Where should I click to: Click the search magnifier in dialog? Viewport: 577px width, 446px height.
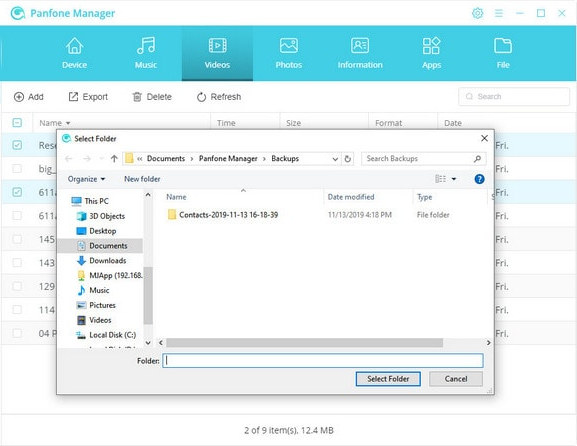[x=477, y=159]
